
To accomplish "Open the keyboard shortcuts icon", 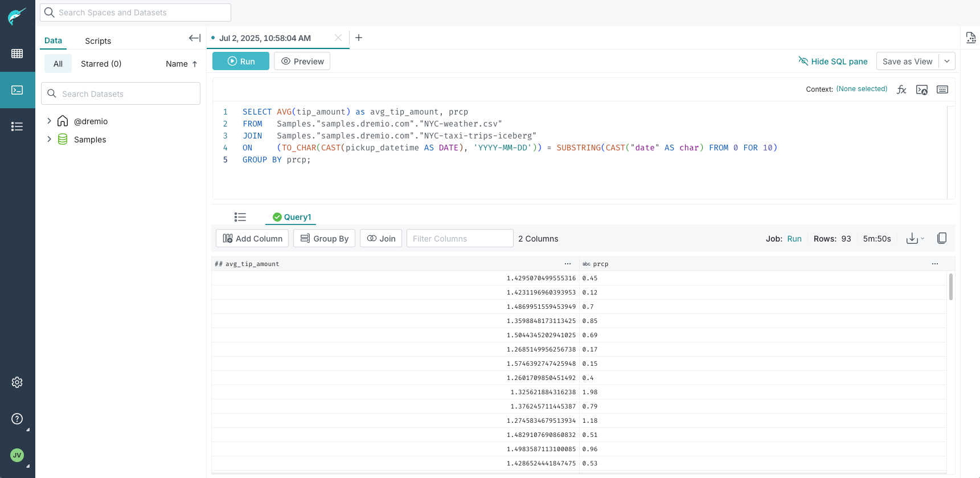I will click(x=942, y=89).
